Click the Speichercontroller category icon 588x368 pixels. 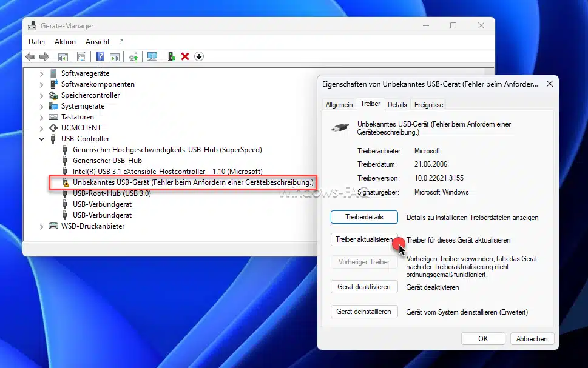[x=53, y=95]
